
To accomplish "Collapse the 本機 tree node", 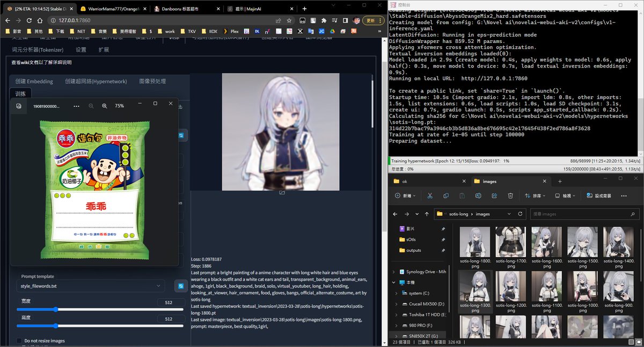I will 394,282.
